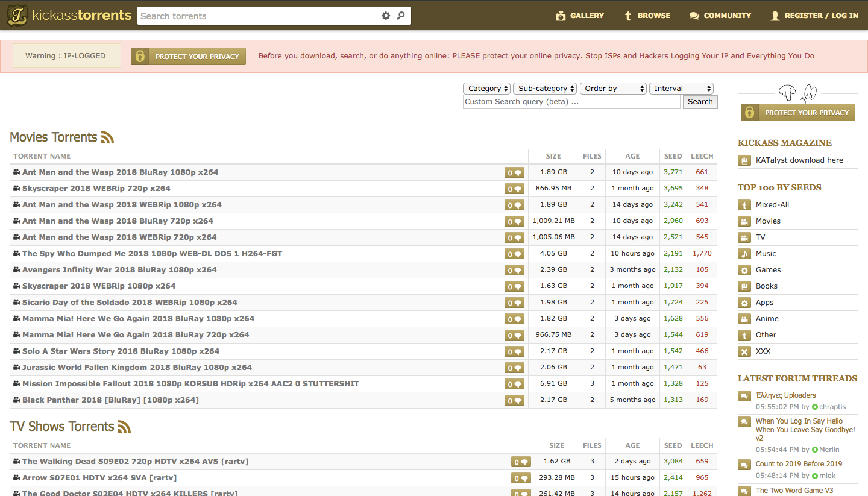Screen dimensions: 868x496
Task: Open Skyscraper 2018 WEBRip 1080p torrent
Action: [99, 286]
